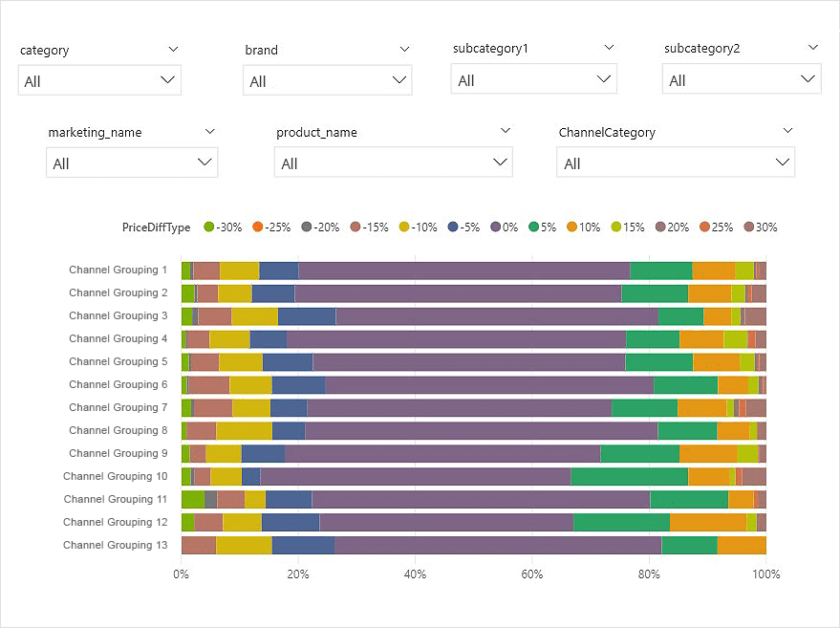Image resolution: width=840 pixels, height=628 pixels.
Task: Select the 10% orange segment of Channel Grouping 13
Action: tap(742, 545)
